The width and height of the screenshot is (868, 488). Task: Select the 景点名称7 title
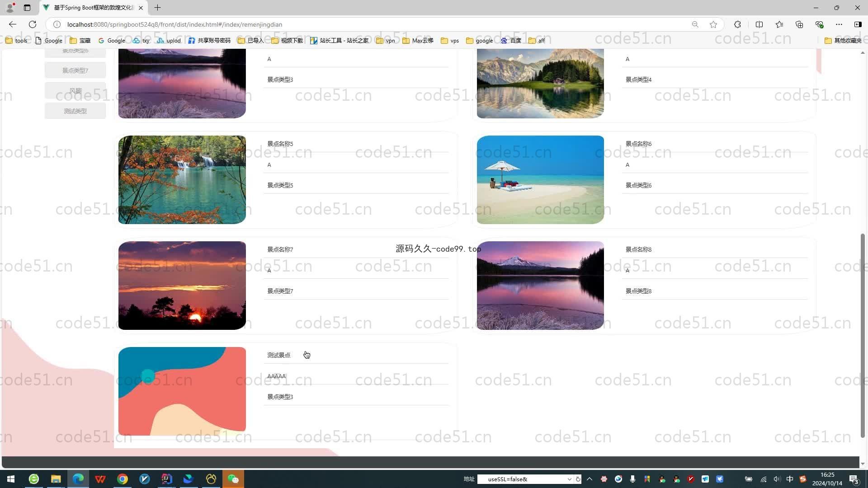point(280,249)
